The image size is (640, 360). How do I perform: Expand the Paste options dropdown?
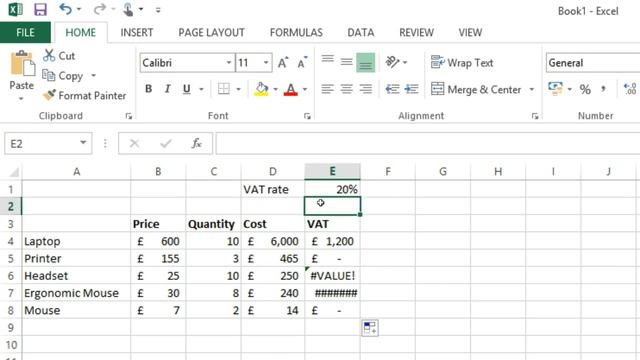(21, 99)
